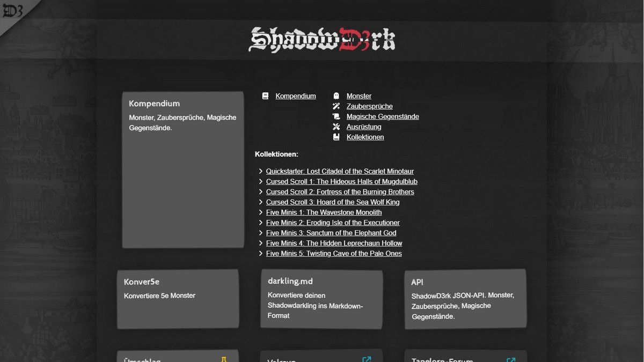Click the scroll icon next to Magische Gegenstände
Viewport: 644px width, 362px height.
(x=336, y=116)
